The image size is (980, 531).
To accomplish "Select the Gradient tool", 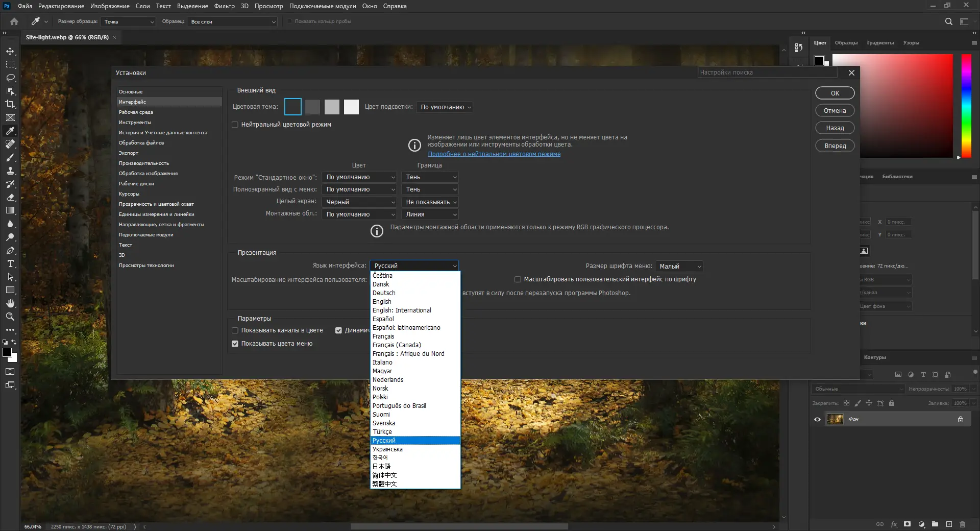I will 10,211.
